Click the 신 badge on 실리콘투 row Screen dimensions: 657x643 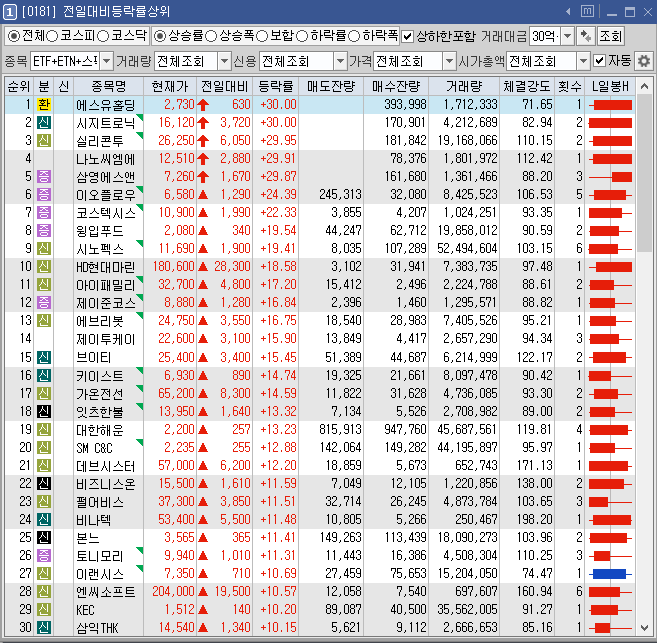click(44, 141)
